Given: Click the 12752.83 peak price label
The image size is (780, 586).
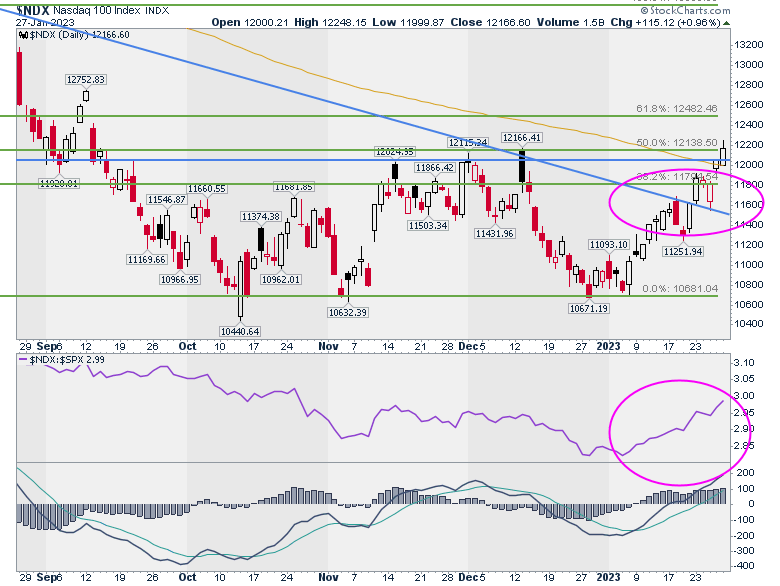Looking at the screenshot, I should (86, 80).
